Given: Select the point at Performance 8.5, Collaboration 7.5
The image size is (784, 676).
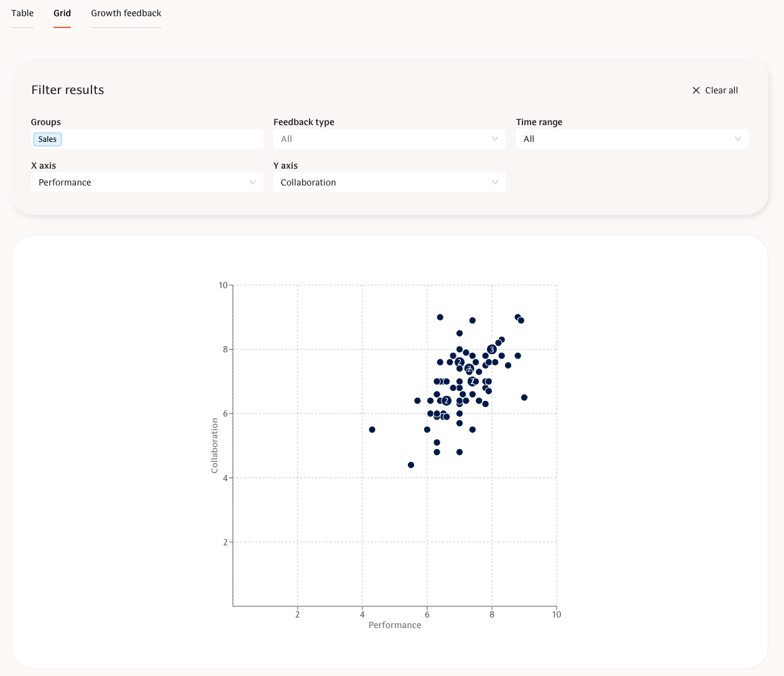Looking at the screenshot, I should [x=508, y=365].
